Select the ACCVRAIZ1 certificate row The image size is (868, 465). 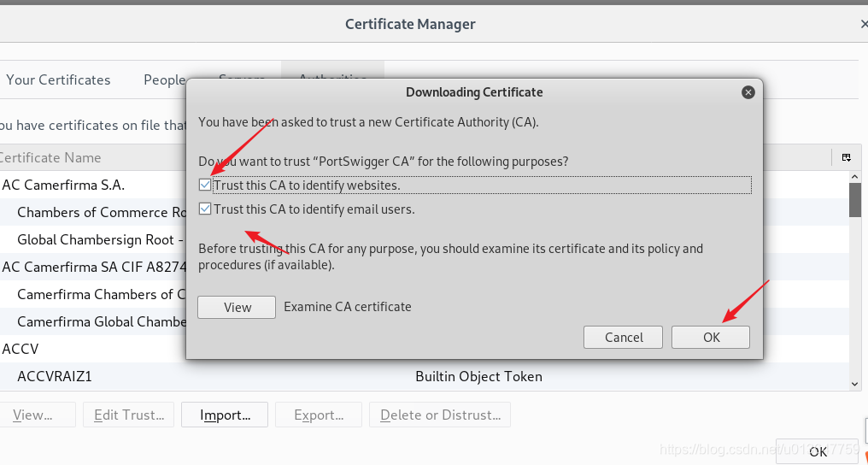coord(424,376)
